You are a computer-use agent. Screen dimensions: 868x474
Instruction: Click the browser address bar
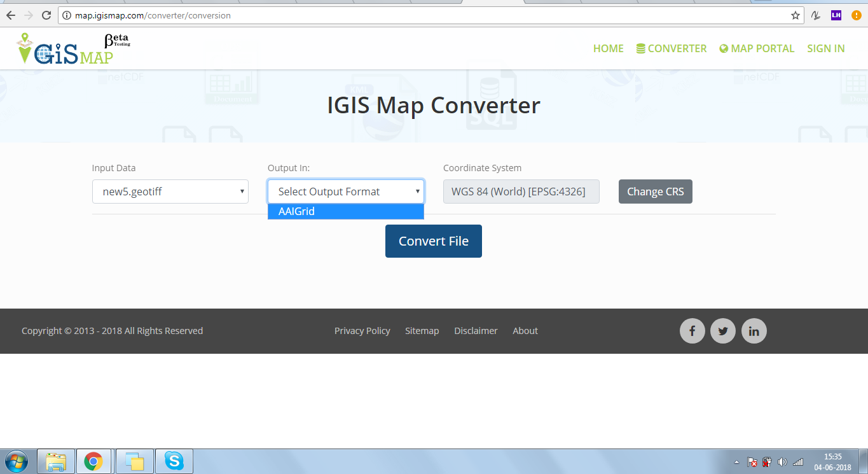click(432, 15)
